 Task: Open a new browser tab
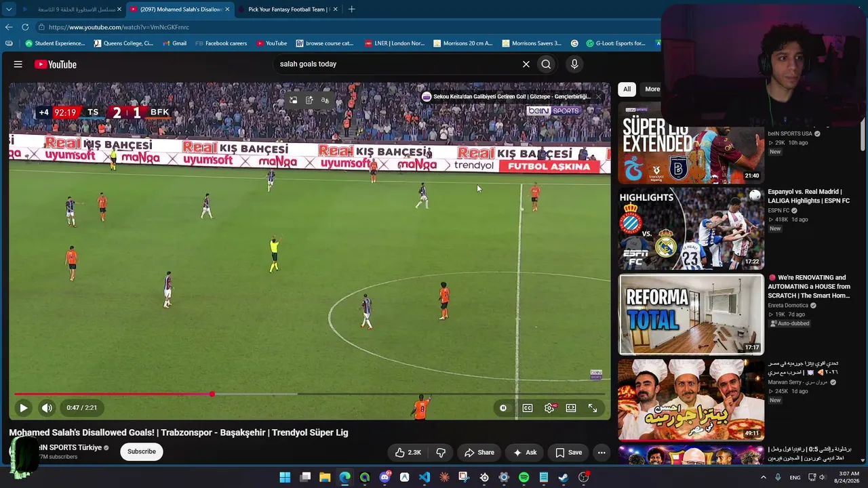point(351,9)
